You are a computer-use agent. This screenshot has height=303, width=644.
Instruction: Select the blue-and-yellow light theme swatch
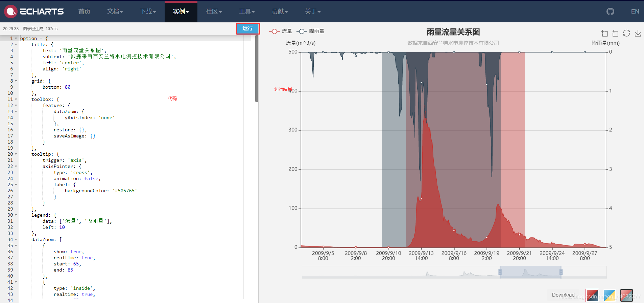610,295
